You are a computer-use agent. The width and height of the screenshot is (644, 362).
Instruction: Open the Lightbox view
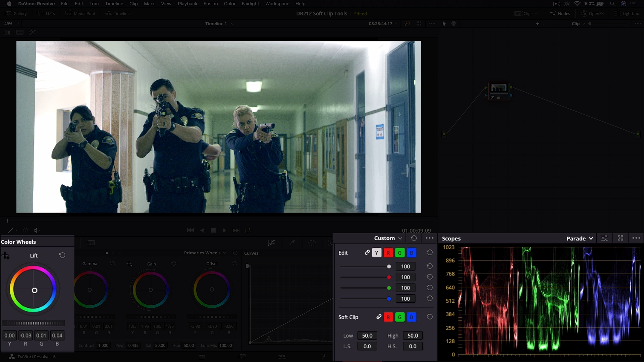(626, 13)
